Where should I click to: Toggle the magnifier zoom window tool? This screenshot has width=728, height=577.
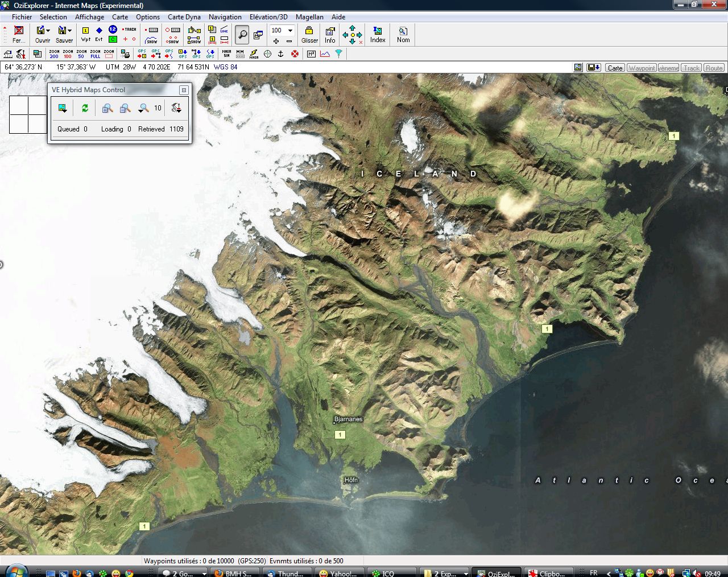pyautogui.click(x=242, y=35)
